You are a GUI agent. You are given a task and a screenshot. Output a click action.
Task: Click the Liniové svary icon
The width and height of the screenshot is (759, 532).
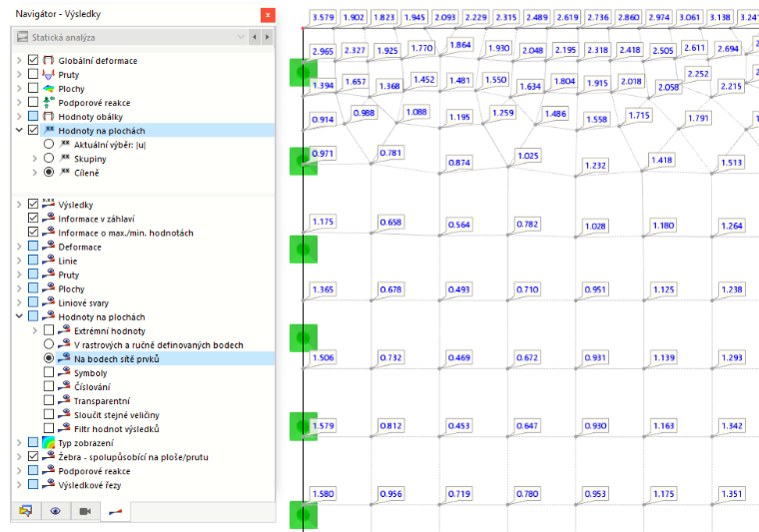pyautogui.click(x=48, y=302)
